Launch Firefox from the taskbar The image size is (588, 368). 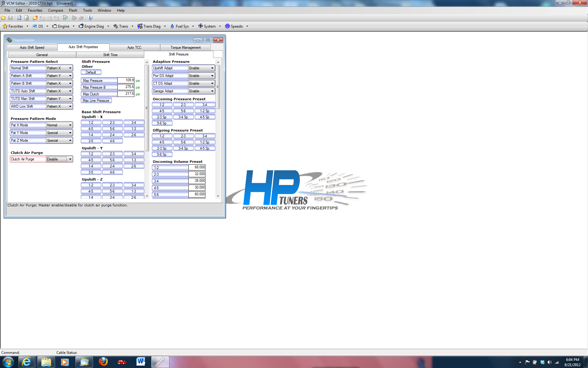pyautogui.click(x=103, y=362)
